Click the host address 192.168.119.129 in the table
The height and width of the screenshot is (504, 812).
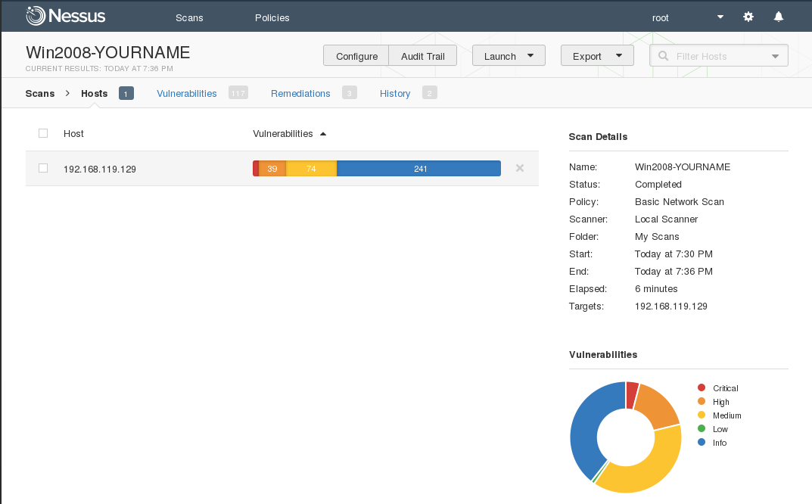pyautogui.click(x=99, y=169)
